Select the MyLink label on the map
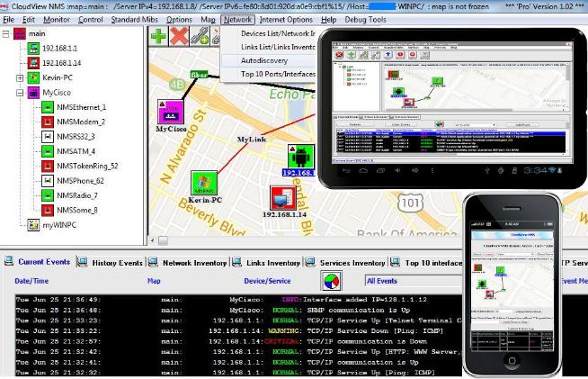Screen dimensions: 588x379 (252, 140)
